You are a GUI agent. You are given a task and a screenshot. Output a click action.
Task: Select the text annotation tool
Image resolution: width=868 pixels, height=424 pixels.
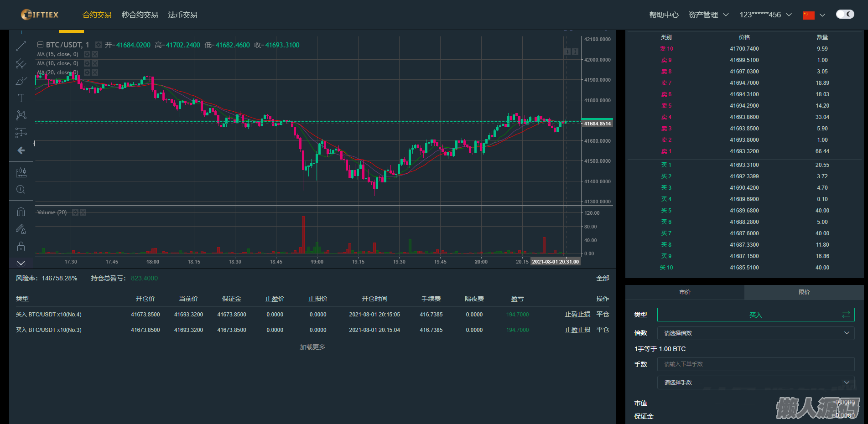pyautogui.click(x=21, y=98)
